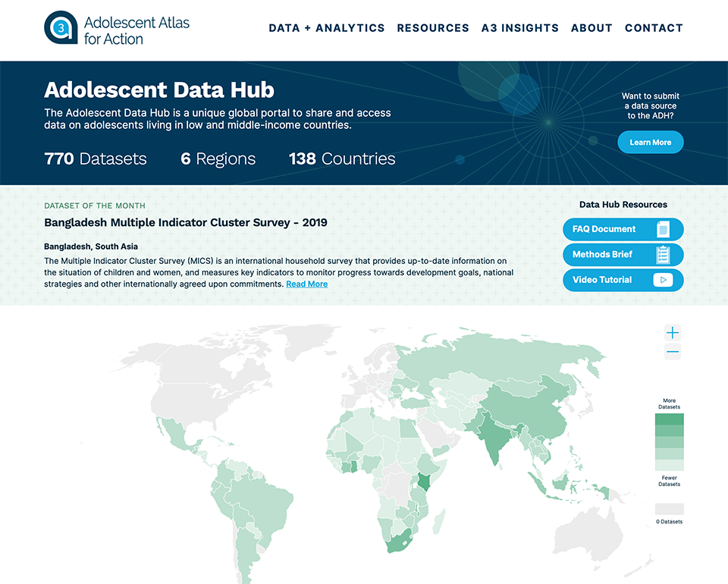Click the 'DATASET OF THE MONTH' label
The width and height of the screenshot is (728, 584).
(95, 206)
